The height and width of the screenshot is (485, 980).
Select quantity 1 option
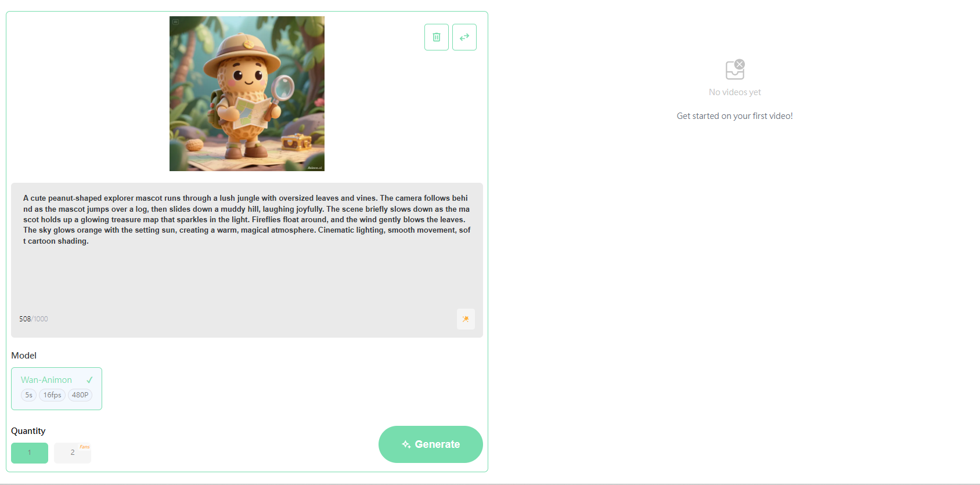tap(30, 453)
